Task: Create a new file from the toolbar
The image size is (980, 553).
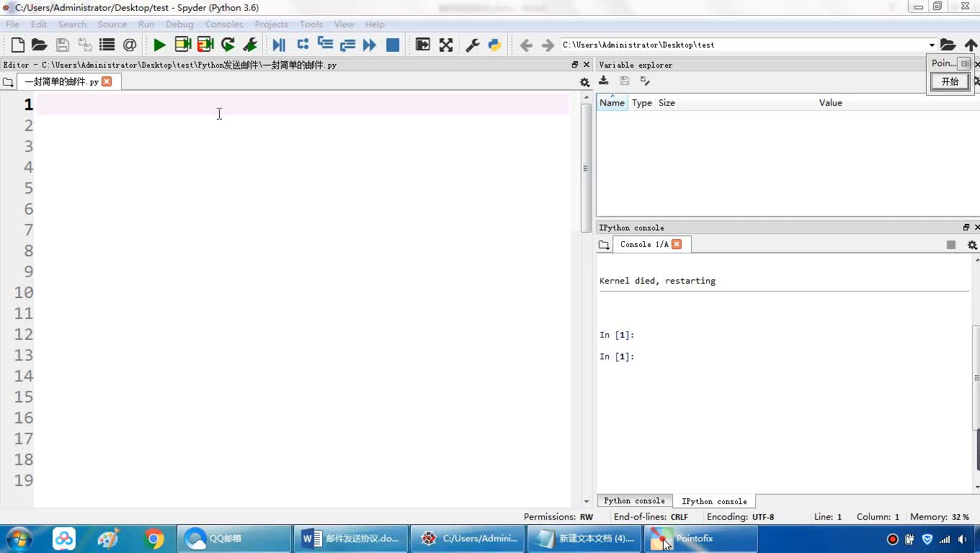Action: click(18, 45)
